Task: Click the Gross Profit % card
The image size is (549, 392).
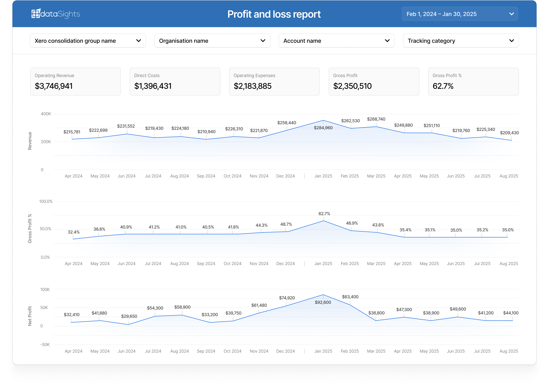Action: pos(473,82)
